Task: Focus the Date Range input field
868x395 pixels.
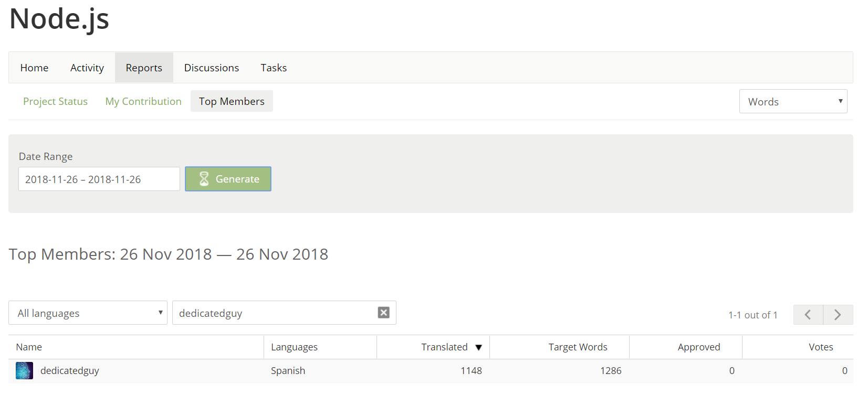Action: click(x=99, y=179)
